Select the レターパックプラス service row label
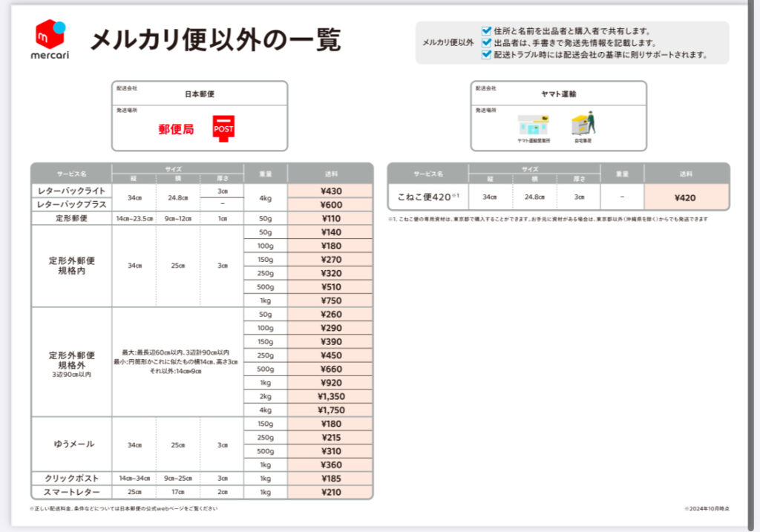The height and width of the screenshot is (532, 760). [72, 205]
